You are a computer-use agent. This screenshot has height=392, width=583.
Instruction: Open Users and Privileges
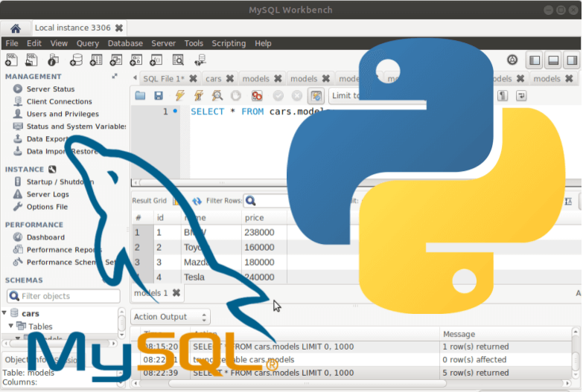click(63, 114)
